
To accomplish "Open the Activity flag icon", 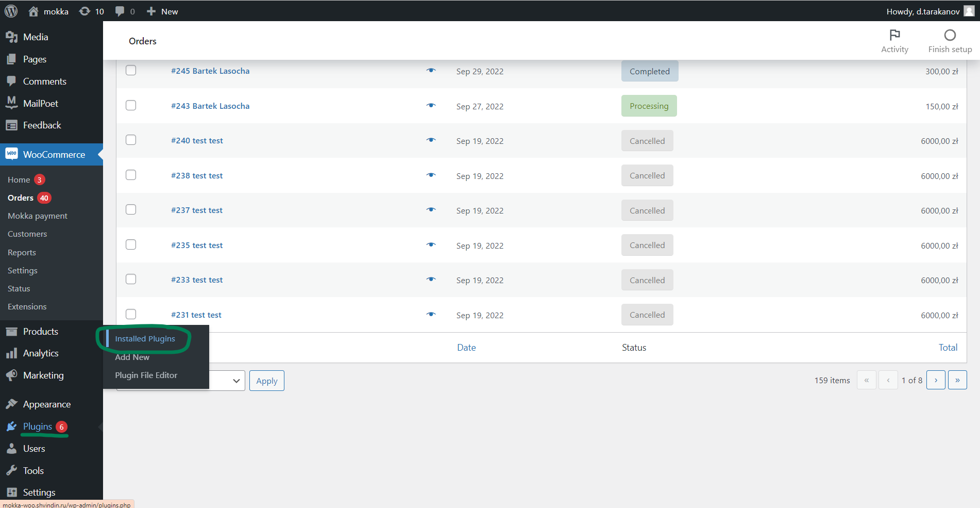I will [x=895, y=35].
